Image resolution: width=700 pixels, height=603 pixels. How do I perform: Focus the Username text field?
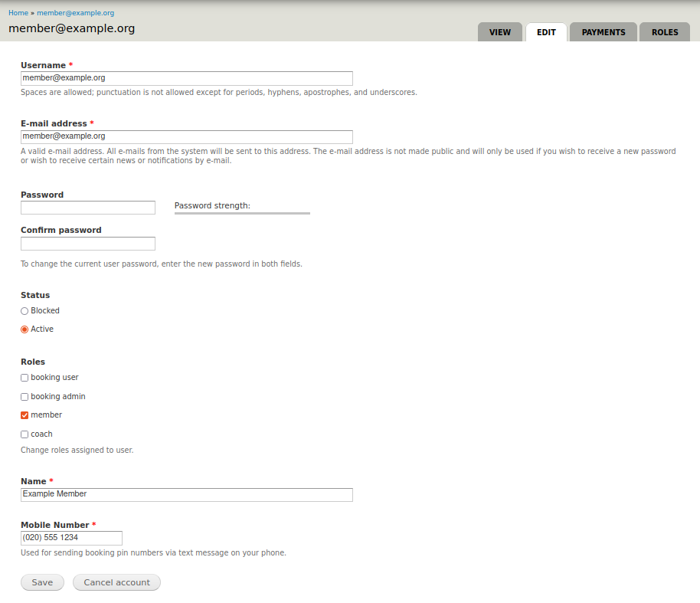[x=186, y=78]
